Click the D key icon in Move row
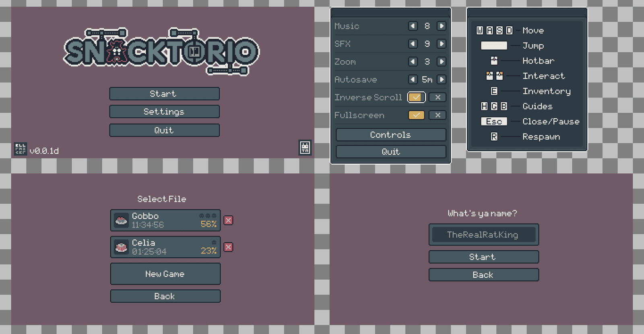This screenshot has height=334, width=644. pyautogui.click(x=509, y=31)
